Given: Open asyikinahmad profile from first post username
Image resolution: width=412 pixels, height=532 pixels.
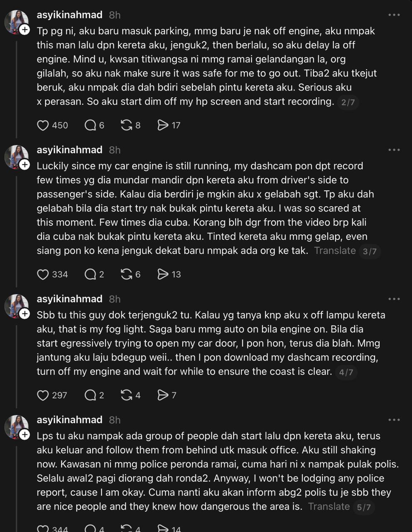Looking at the screenshot, I should [x=69, y=15].
